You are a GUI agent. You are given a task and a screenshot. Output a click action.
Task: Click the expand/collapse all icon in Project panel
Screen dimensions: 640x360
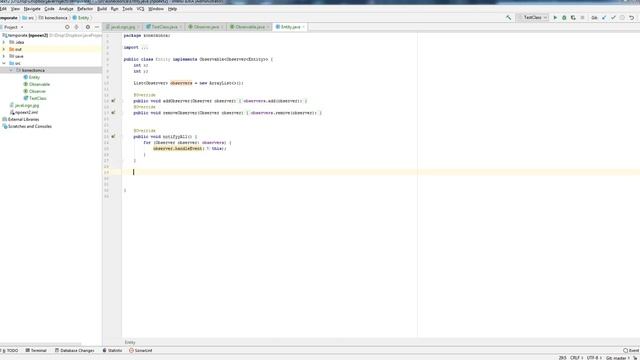[77, 27]
